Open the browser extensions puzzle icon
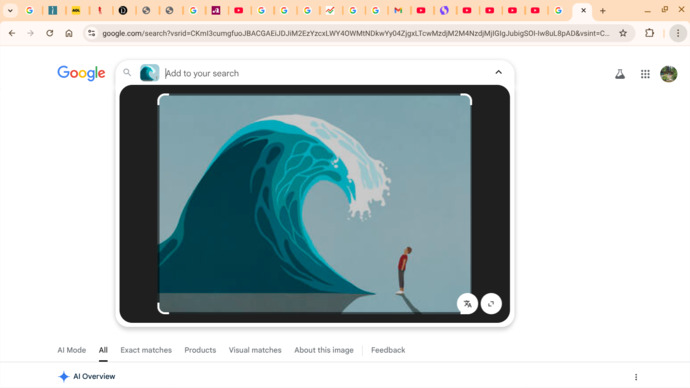This screenshot has height=388, width=690. 650,33
